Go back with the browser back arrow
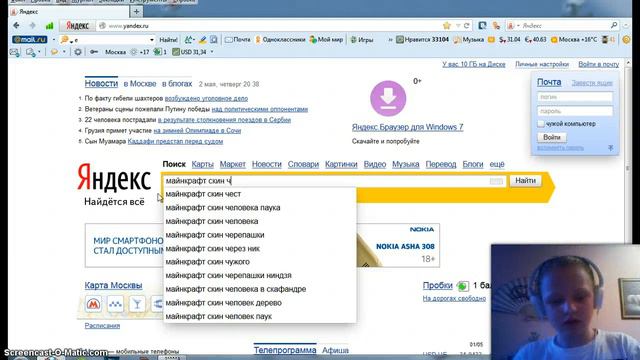640x360 pixels. pos(16,25)
